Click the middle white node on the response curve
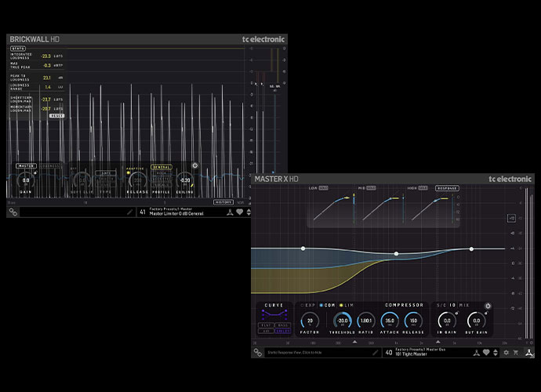The image size is (541, 392). coord(397,254)
